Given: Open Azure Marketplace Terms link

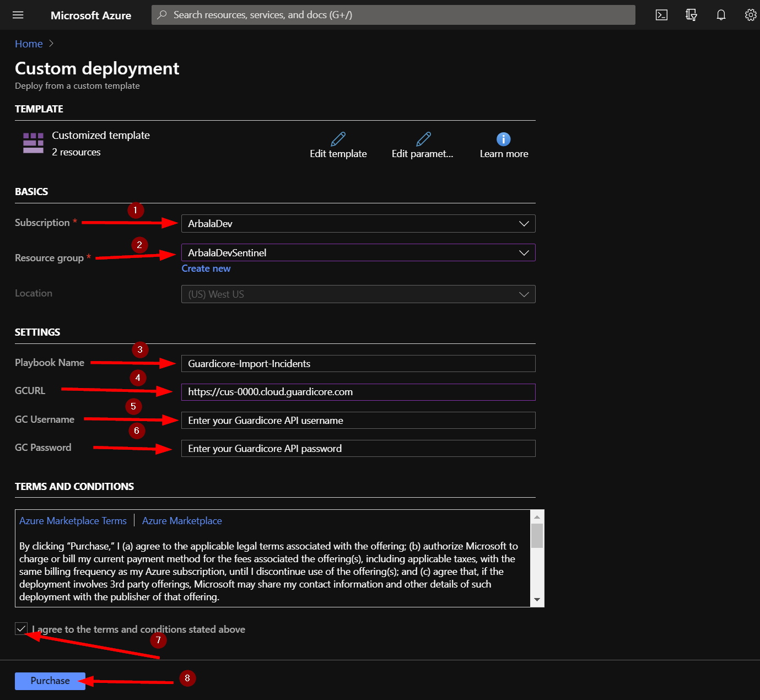Looking at the screenshot, I should (x=73, y=521).
